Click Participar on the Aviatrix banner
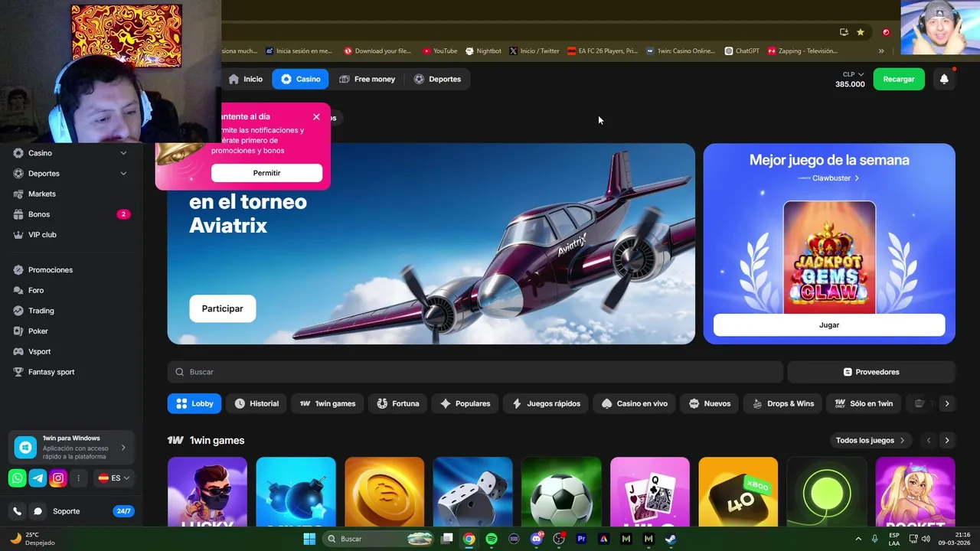The width and height of the screenshot is (980, 551). click(222, 308)
